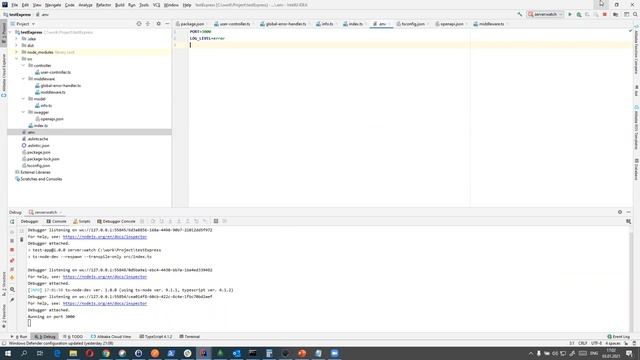
Task: Open TODO tool window
Action: (73, 337)
